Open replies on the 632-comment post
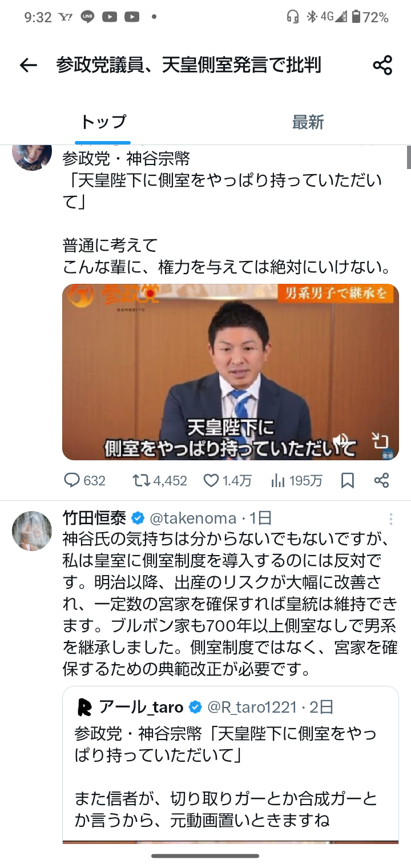 [x=84, y=481]
